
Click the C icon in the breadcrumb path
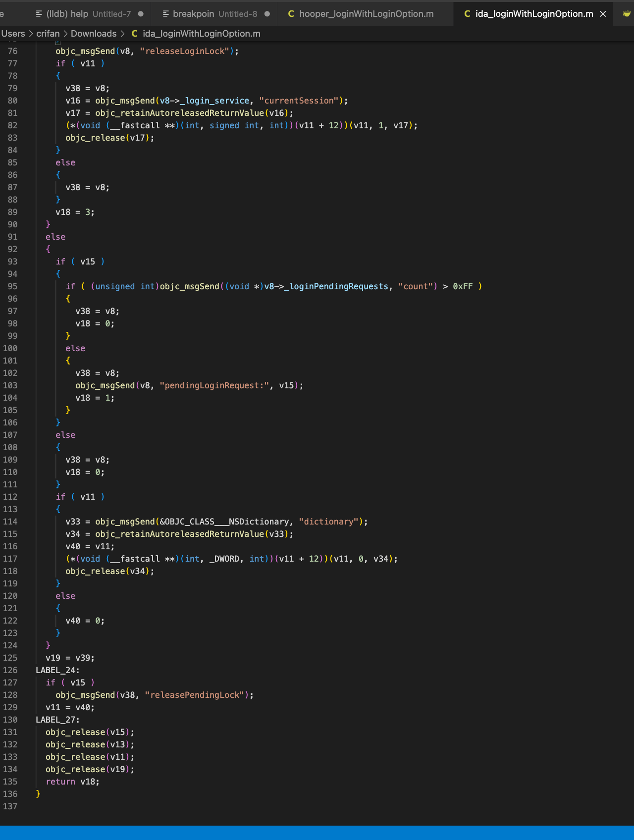click(x=134, y=34)
